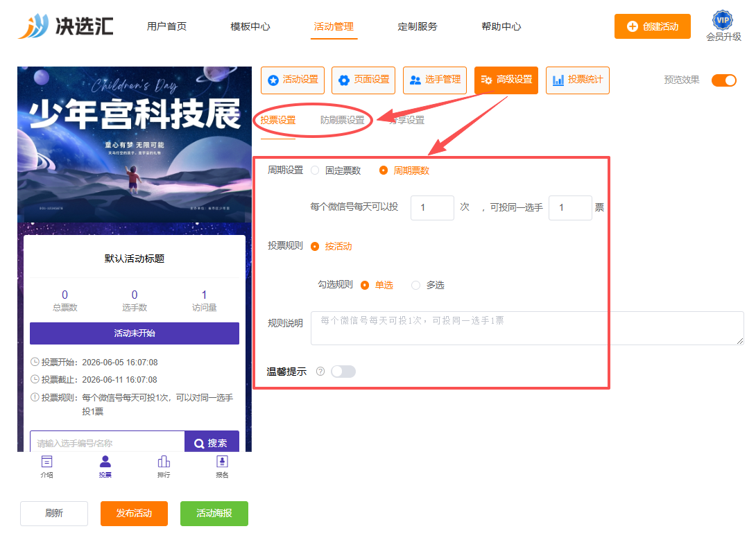Enable the 温馨提示 switch
The width and height of the screenshot is (756, 540).
[x=343, y=372]
